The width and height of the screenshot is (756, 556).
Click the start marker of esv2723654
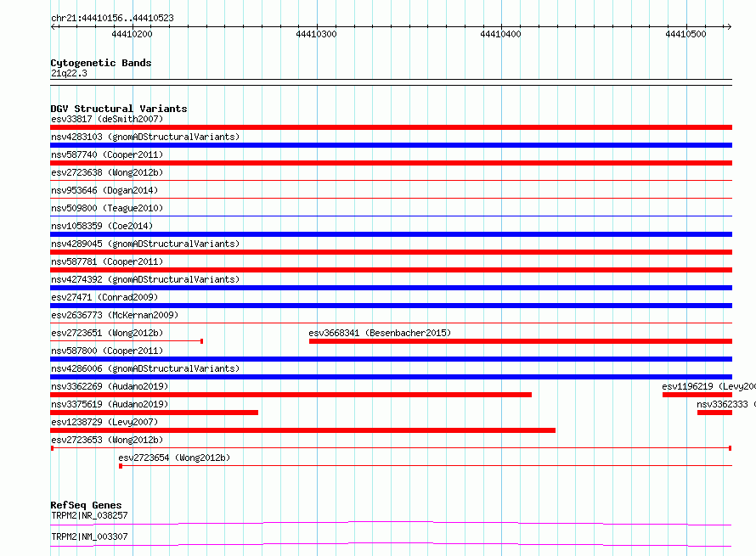pyautogui.click(x=121, y=466)
